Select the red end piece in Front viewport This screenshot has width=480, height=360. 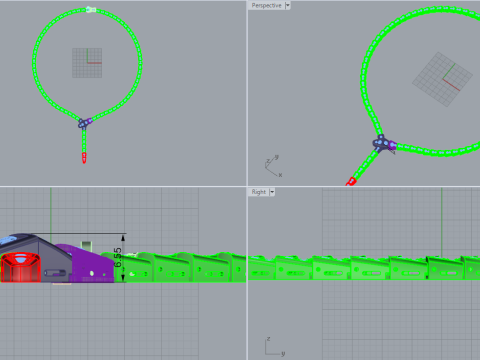pyautogui.click(x=21, y=268)
